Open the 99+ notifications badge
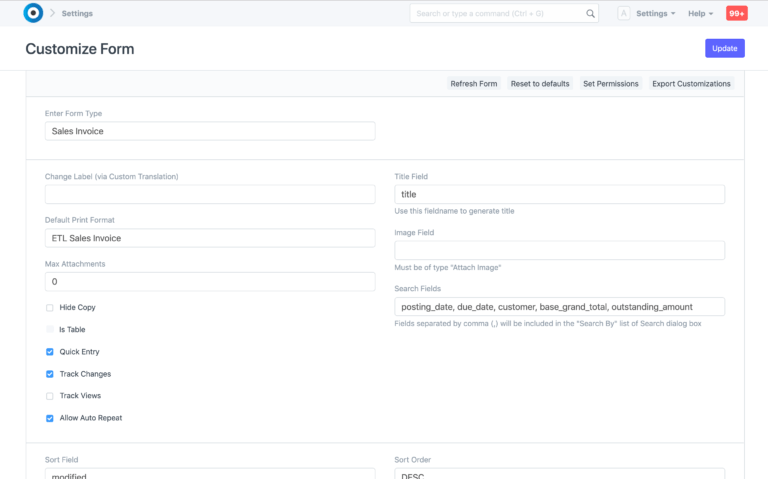 tap(736, 14)
